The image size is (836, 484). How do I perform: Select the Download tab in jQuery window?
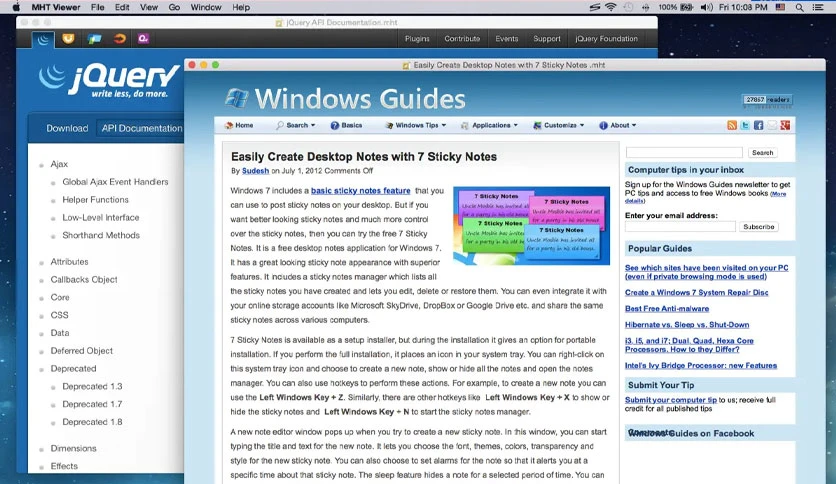(x=67, y=128)
